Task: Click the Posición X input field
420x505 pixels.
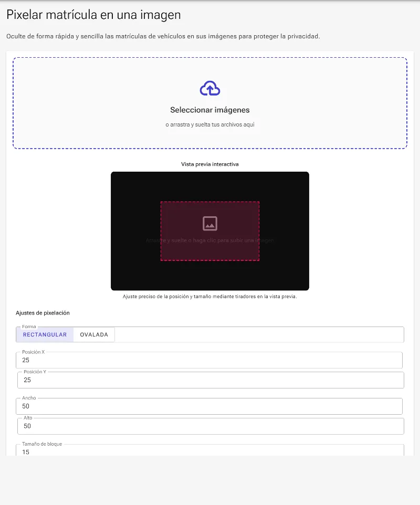Action: point(209,360)
